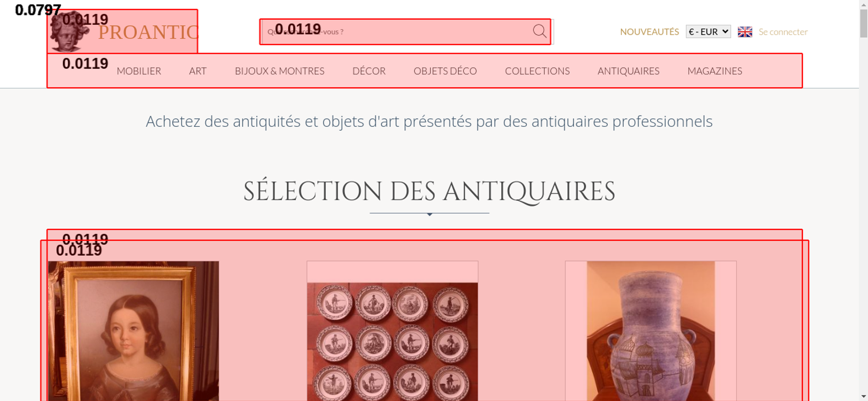Click the magnifying glass search icon
Screen dimensions: 868x401
click(539, 31)
